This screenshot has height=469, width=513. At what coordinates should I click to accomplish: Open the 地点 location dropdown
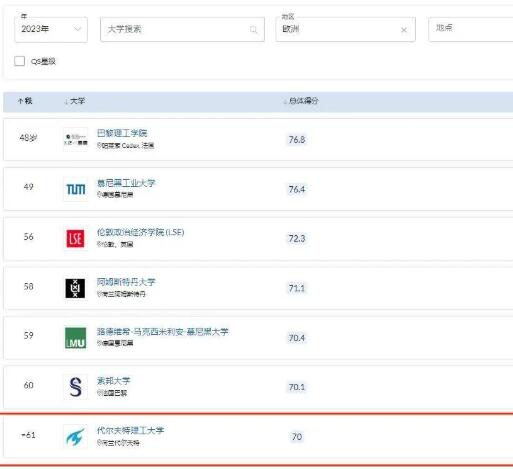point(471,29)
